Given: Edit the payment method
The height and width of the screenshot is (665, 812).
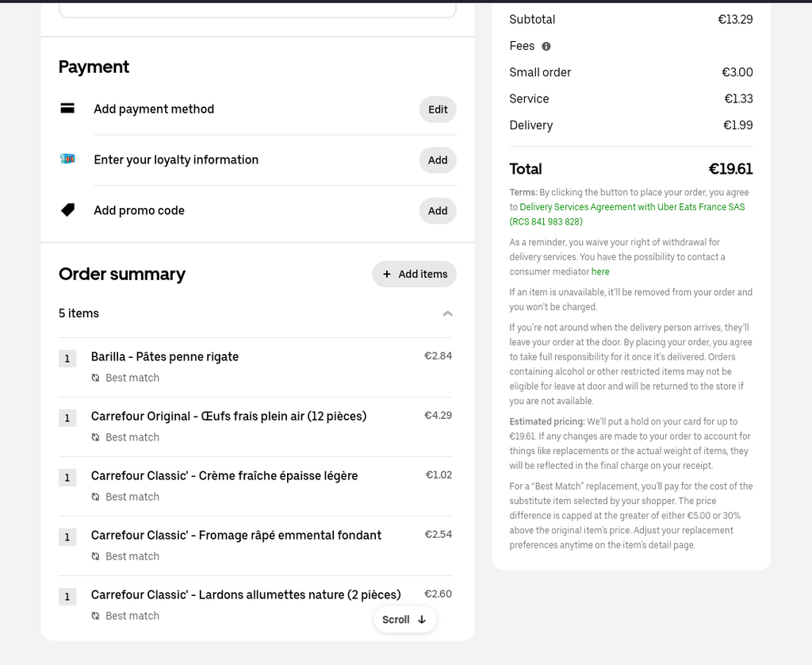Looking at the screenshot, I should coord(438,110).
